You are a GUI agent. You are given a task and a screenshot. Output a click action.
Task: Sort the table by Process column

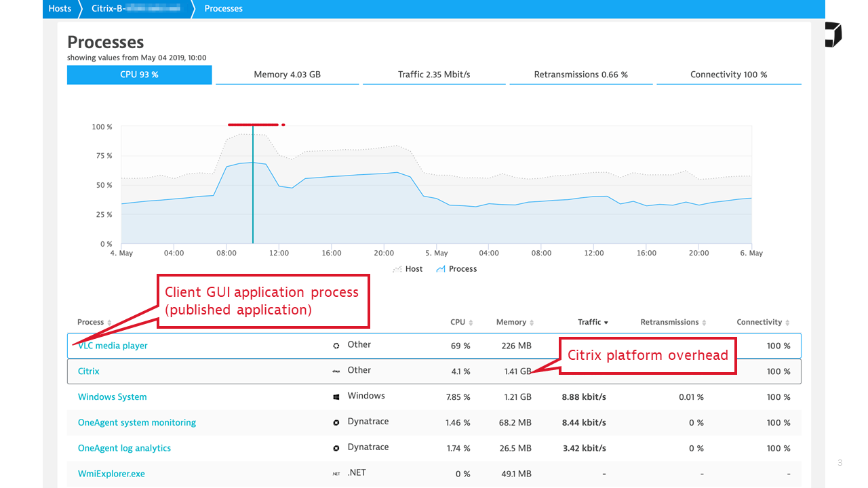point(94,323)
